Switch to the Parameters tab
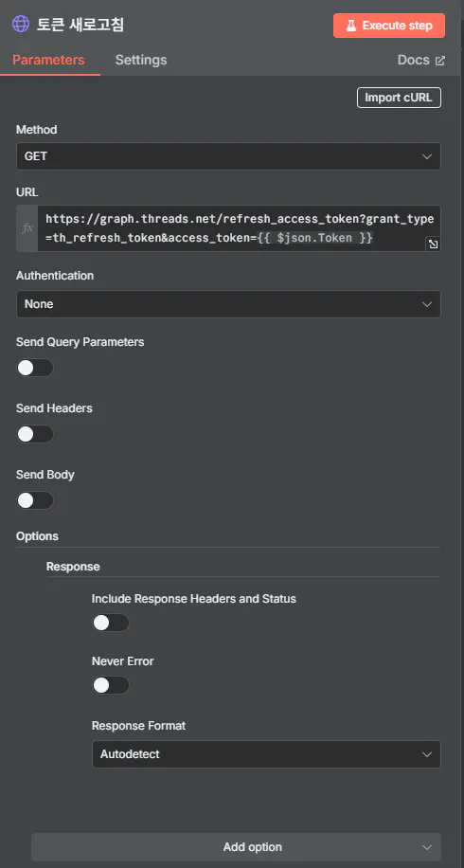464x868 pixels. pos(48,60)
